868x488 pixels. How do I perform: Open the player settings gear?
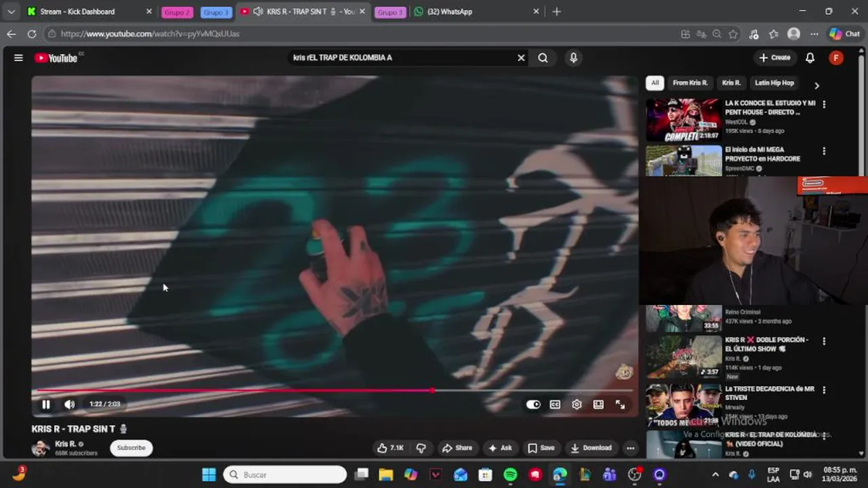click(576, 405)
